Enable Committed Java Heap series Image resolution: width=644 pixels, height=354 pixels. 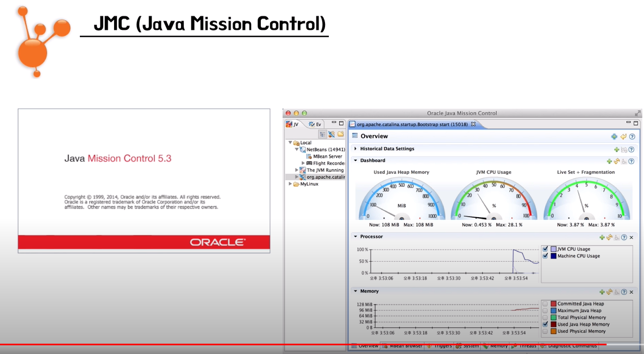click(x=545, y=304)
